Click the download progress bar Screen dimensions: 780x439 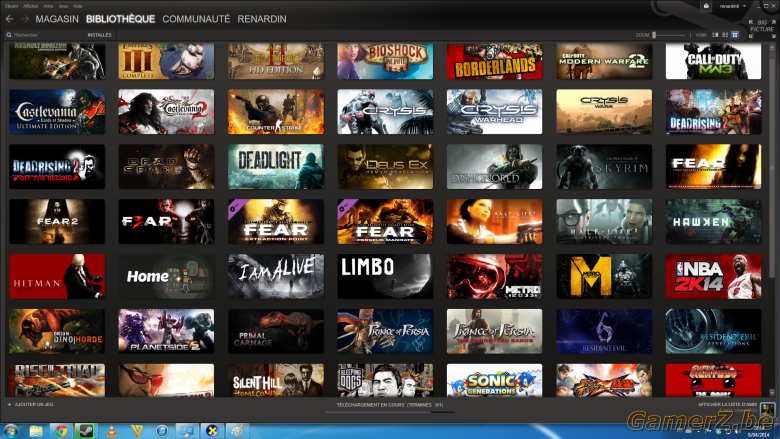[390, 412]
